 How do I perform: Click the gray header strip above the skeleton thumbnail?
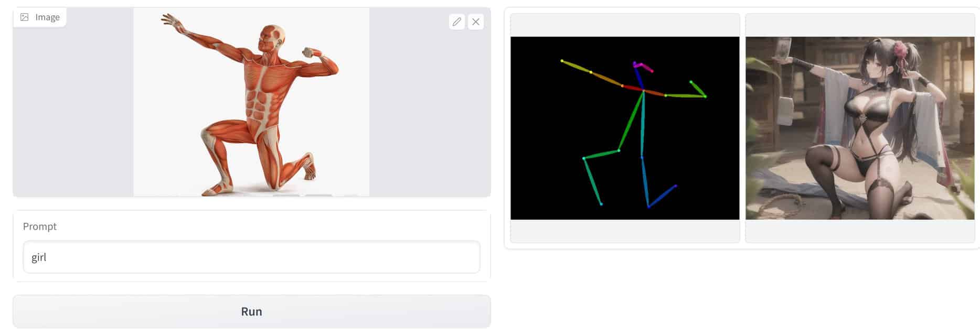pos(625,25)
